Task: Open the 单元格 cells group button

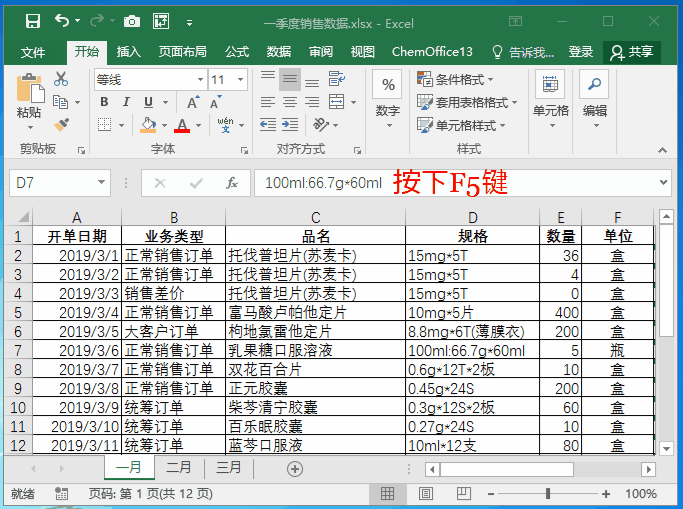Action: click(551, 99)
